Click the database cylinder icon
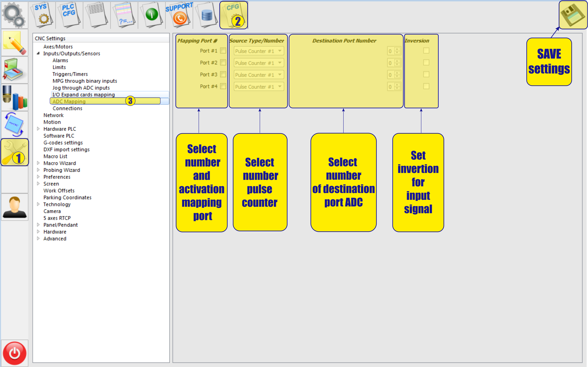The height and width of the screenshot is (367, 588). (207, 15)
